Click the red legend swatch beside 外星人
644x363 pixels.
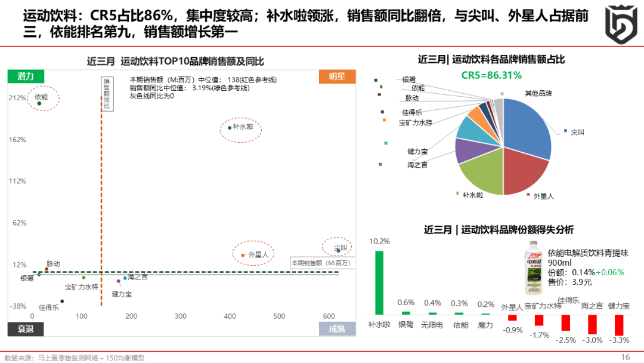click(528, 195)
